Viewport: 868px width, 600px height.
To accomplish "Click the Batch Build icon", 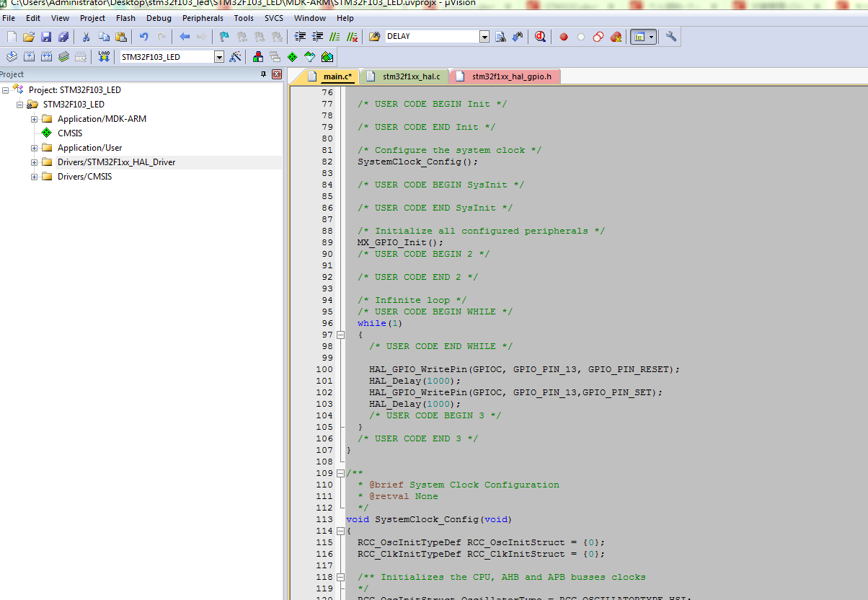I will click(63, 57).
